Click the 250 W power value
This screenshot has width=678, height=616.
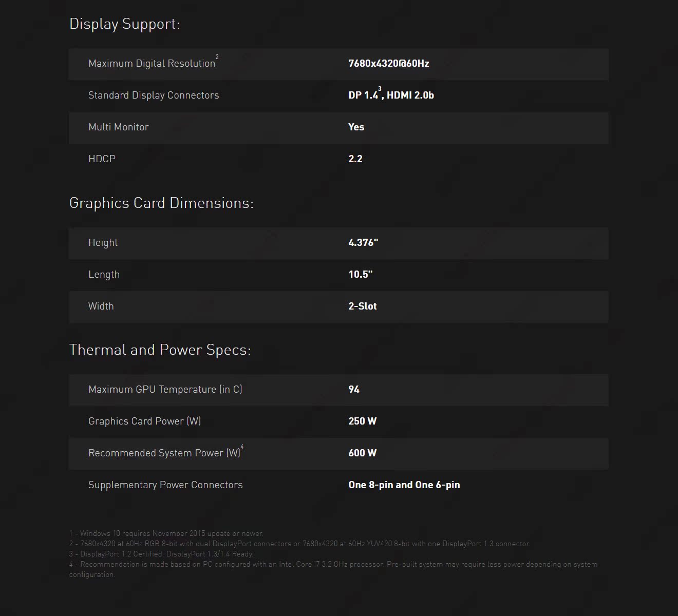tap(362, 421)
